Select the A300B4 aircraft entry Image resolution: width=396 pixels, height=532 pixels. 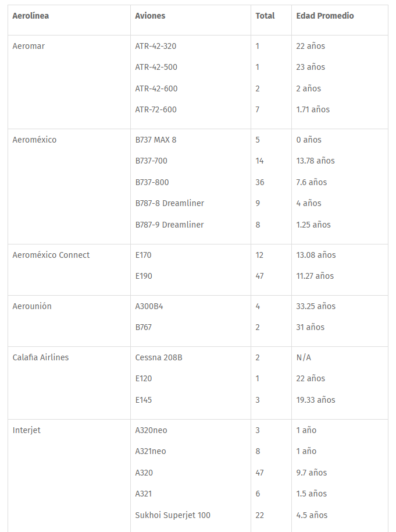click(149, 306)
